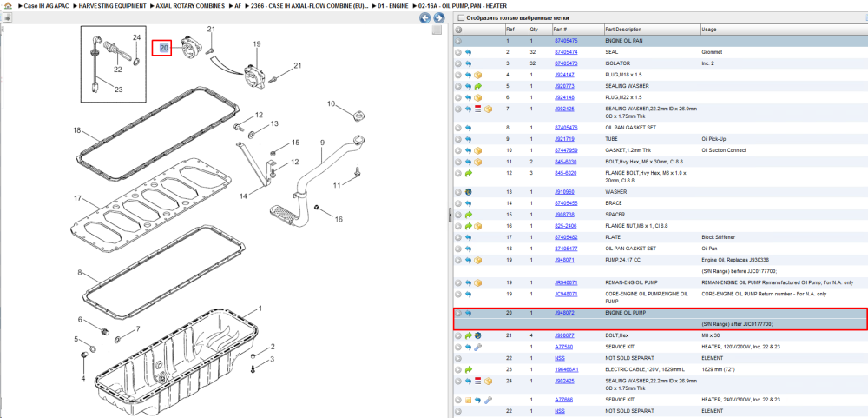Click 'Engine Oil, Replaces J930338' usage text

[x=734, y=260]
